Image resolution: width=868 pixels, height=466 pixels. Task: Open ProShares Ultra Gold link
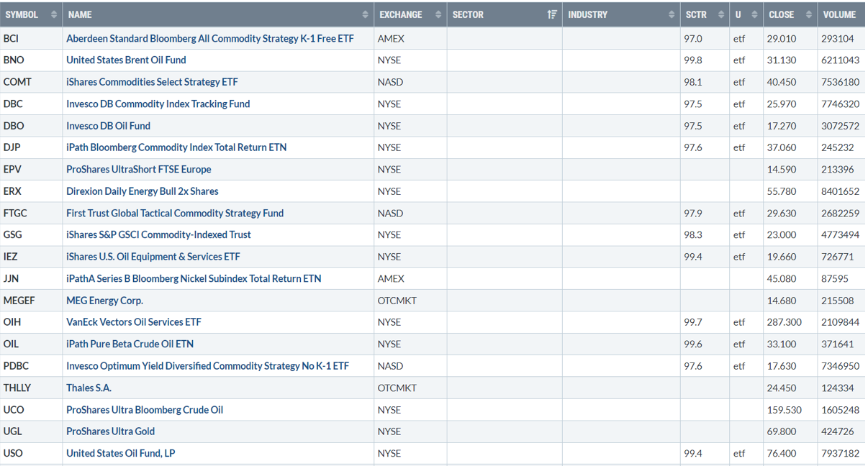(110, 431)
